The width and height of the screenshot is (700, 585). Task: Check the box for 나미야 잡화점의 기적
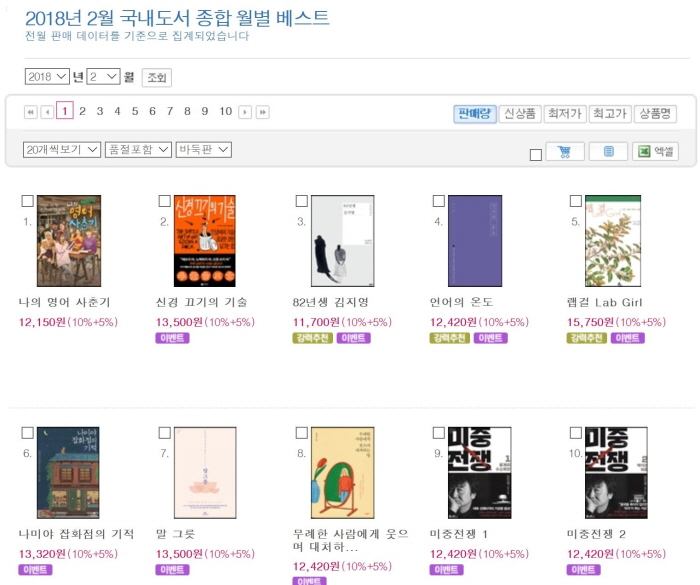[x=28, y=433]
